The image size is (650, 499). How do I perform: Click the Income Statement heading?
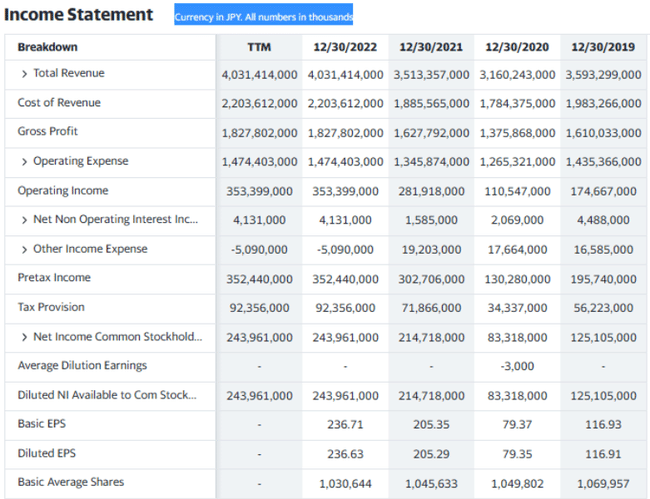[79, 15]
